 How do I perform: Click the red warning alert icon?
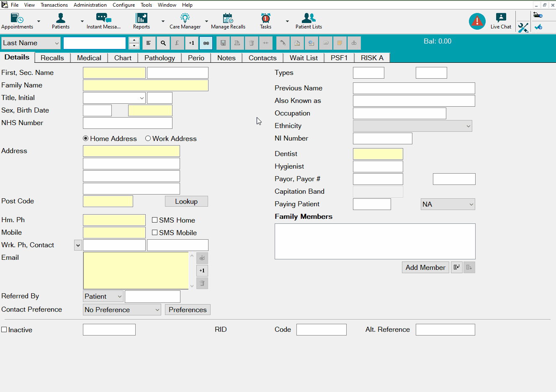click(x=477, y=21)
